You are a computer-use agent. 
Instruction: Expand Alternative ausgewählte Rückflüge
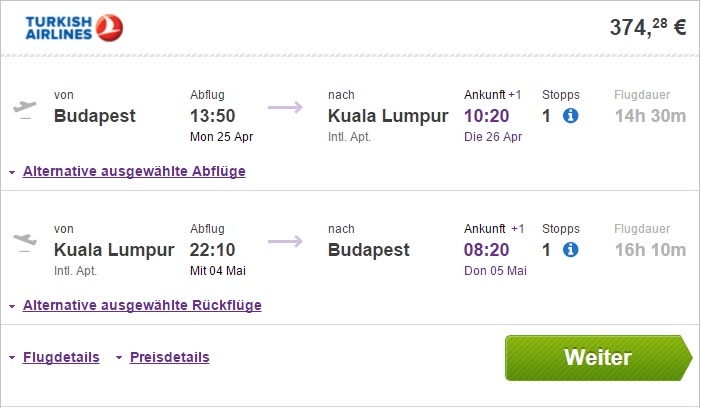[141, 305]
